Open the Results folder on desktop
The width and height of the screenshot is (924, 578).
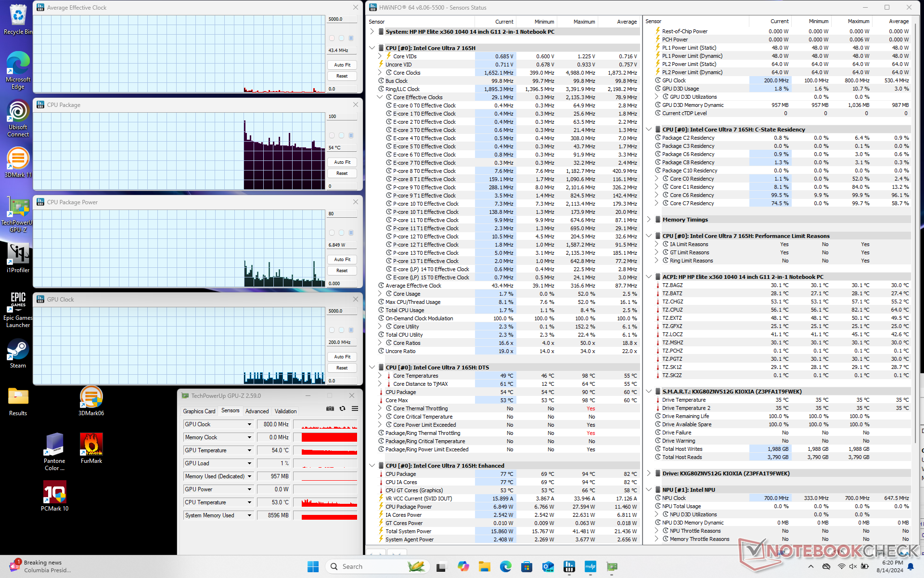[x=18, y=402]
